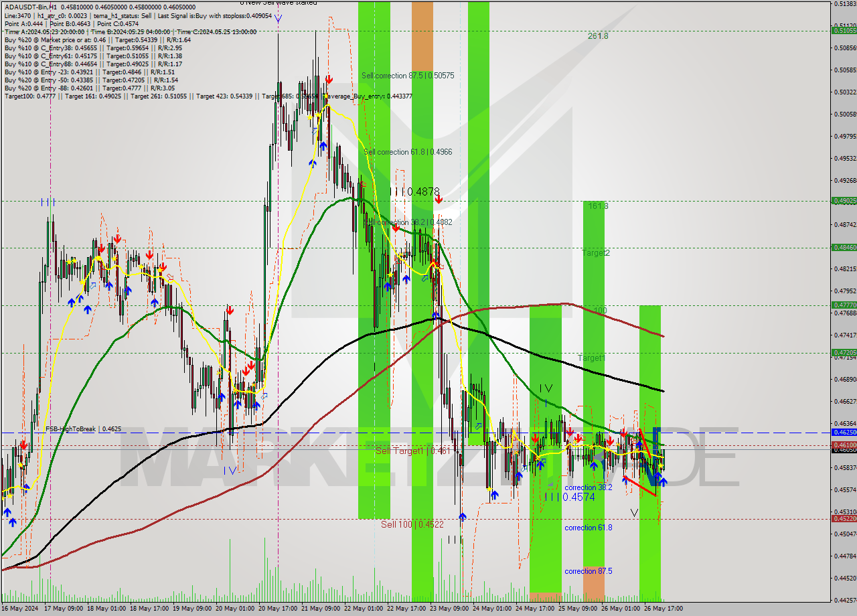Click the '22 May 01:00' time axis label
857x616 pixels.
(363, 609)
